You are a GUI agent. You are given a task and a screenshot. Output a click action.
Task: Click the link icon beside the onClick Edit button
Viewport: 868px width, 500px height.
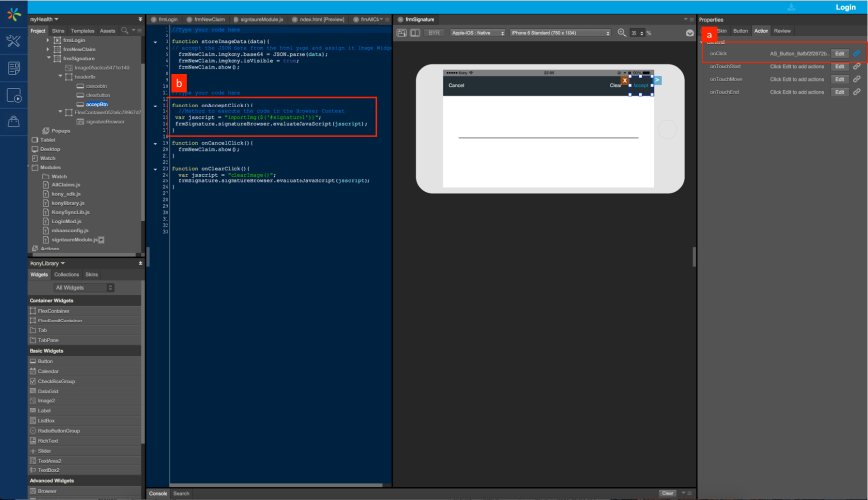[856, 53]
